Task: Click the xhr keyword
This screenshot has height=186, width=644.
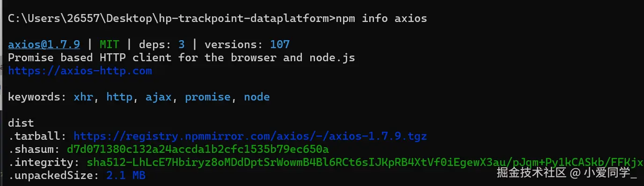Action: [83, 97]
